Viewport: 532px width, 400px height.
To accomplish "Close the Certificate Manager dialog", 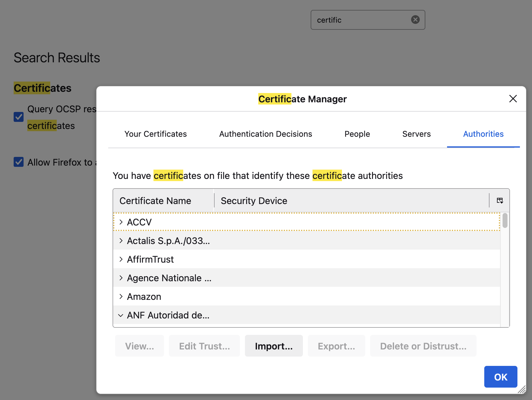I will click(x=513, y=99).
